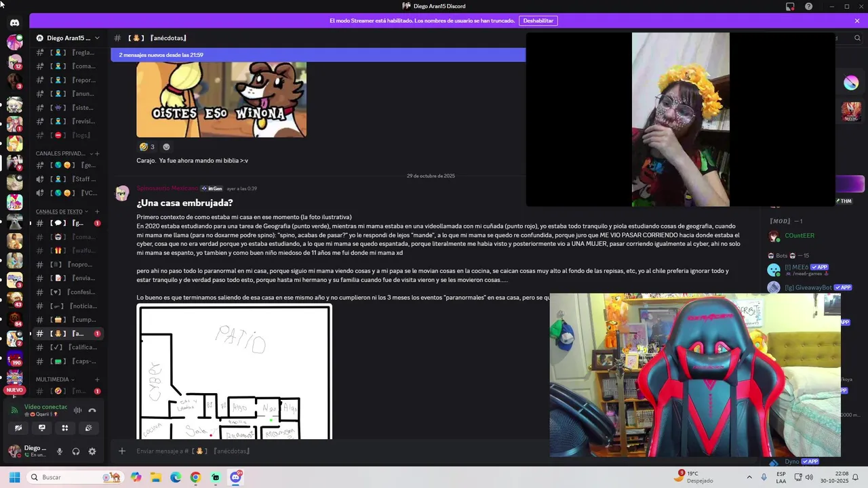The width and height of the screenshot is (868, 488).
Task: Open the regla channel
Action: [x=68, y=52]
